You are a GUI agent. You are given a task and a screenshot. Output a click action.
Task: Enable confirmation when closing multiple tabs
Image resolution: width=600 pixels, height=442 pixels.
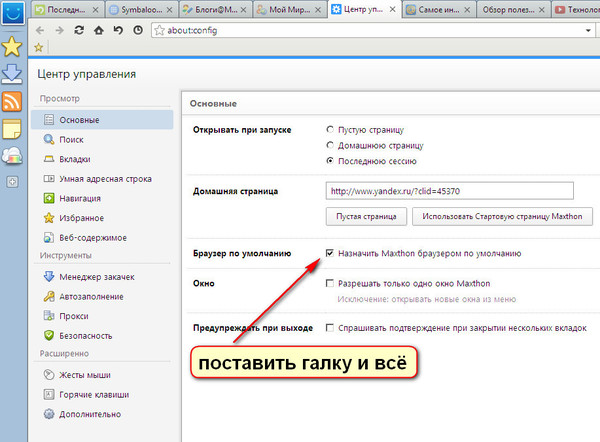331,328
